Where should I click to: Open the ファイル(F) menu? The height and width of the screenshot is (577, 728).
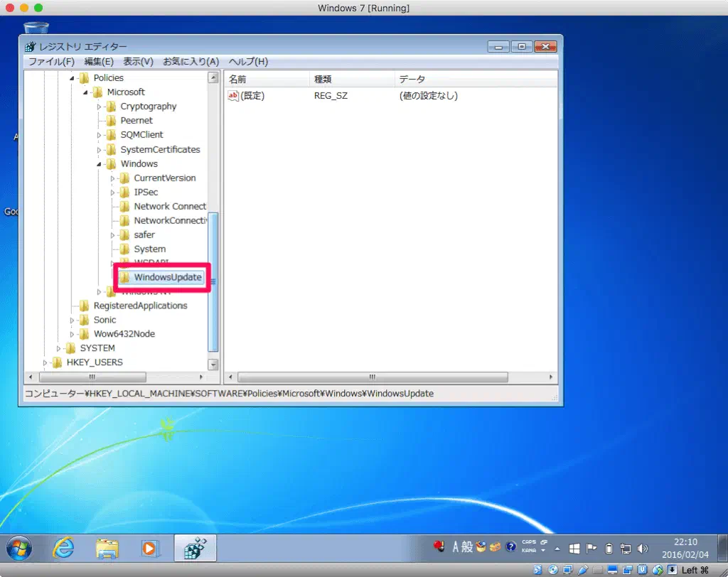click(x=51, y=62)
